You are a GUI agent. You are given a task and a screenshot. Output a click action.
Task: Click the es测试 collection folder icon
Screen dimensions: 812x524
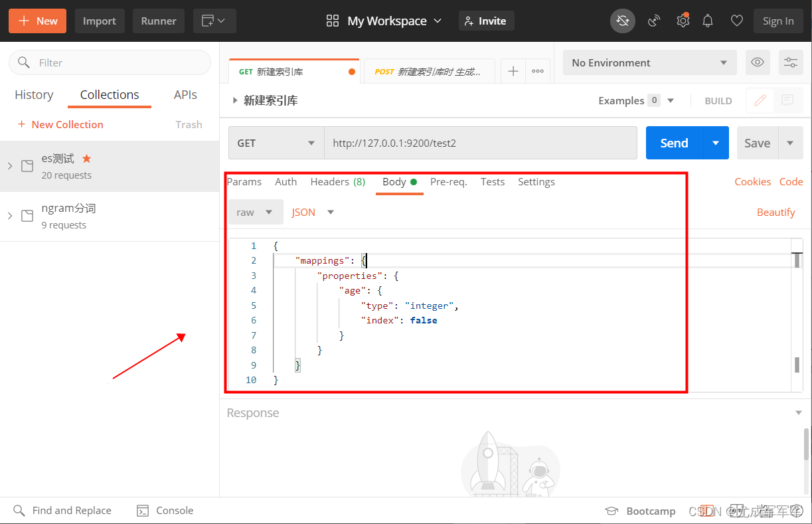click(27, 166)
